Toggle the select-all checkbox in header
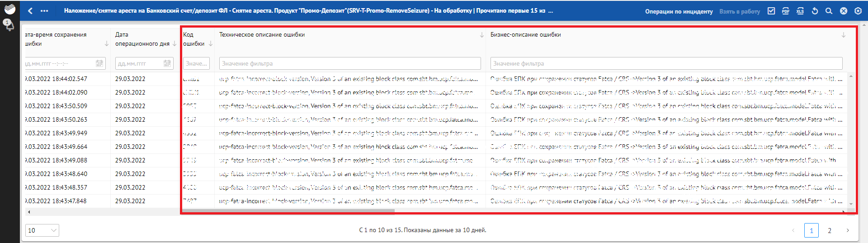Screen dimensions: 868x243 771,11
